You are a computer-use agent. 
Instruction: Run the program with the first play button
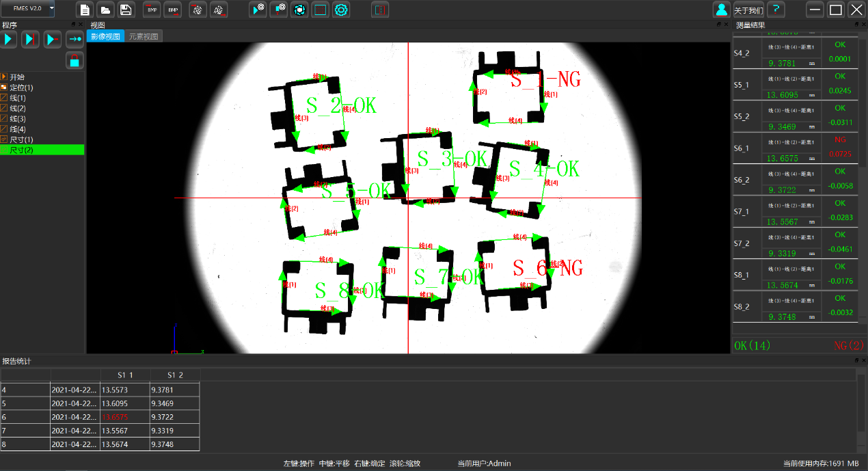[9, 39]
